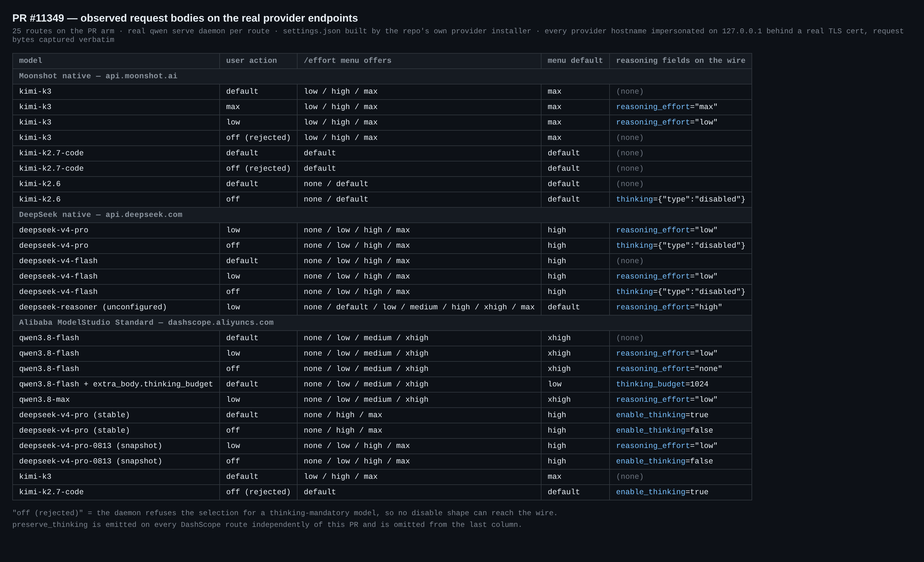Click reasoning_effort="low" in the deepseek-v4-flash row
The image size is (924, 562).
pos(667,276)
